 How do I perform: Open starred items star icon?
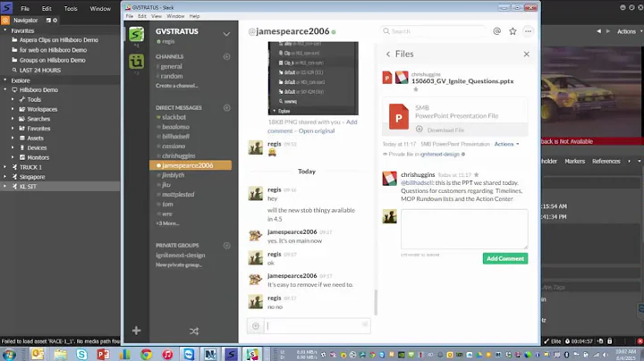click(x=513, y=31)
